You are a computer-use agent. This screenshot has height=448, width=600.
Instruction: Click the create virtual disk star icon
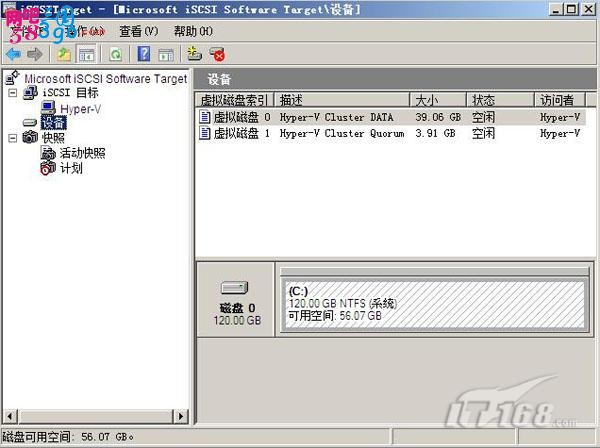pyautogui.click(x=194, y=54)
